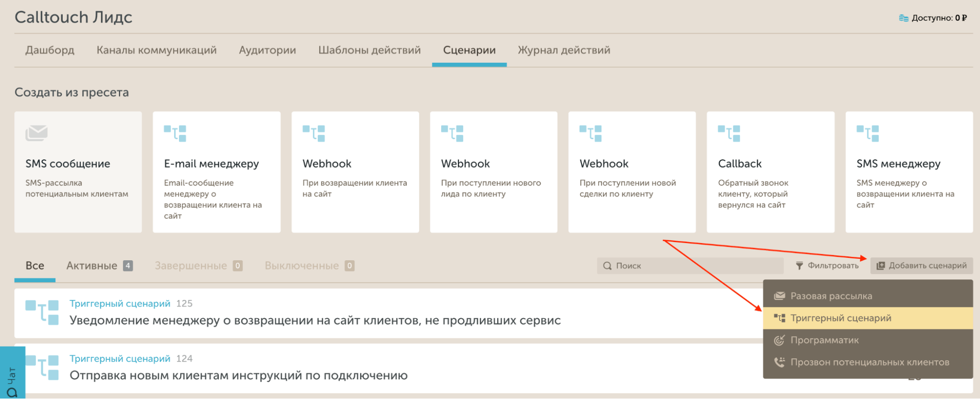Screen dimensions: 980x399
Task: Switch to the Шаблоны действий tab
Action: (x=369, y=50)
